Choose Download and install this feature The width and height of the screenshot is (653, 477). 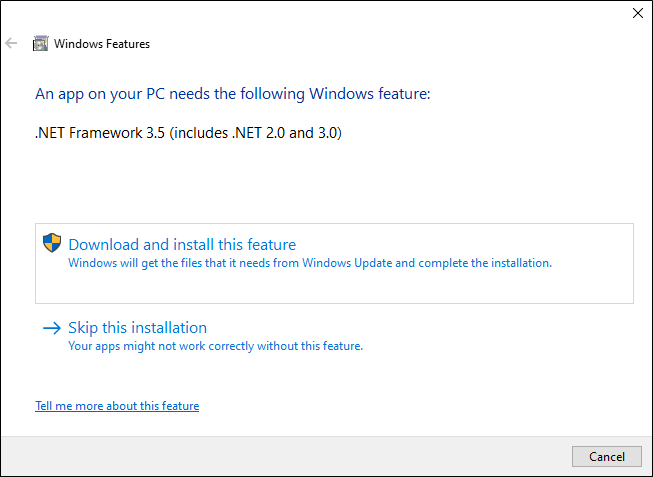tap(334, 263)
